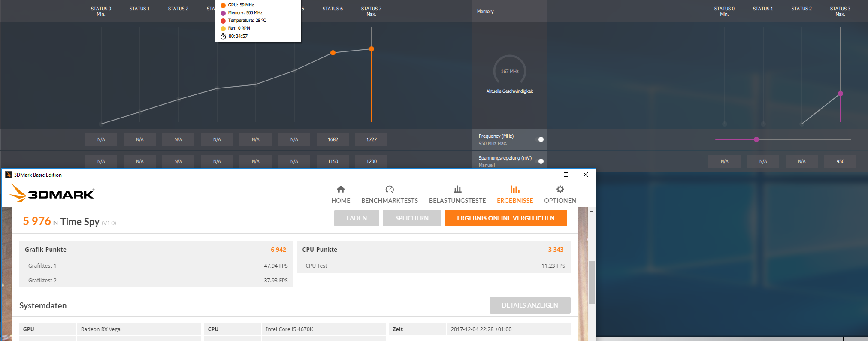Viewport: 868px width, 341px height.
Task: Click the CPU Test value 11.23 FPS
Action: click(x=553, y=266)
